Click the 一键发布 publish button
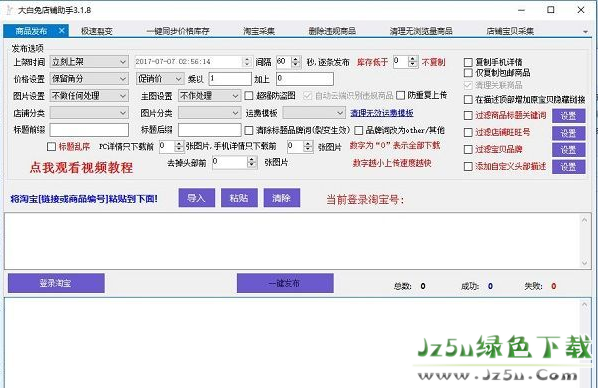This screenshot has width=598, height=388. click(x=285, y=283)
